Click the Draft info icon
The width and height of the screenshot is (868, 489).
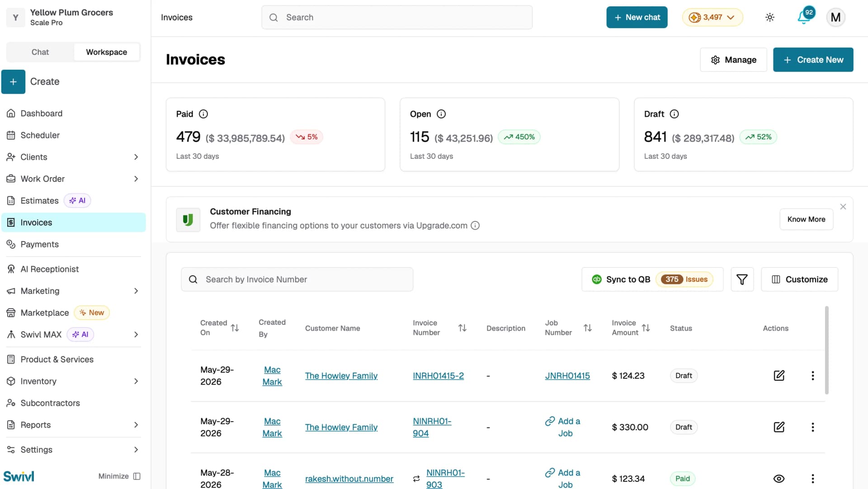pos(674,114)
